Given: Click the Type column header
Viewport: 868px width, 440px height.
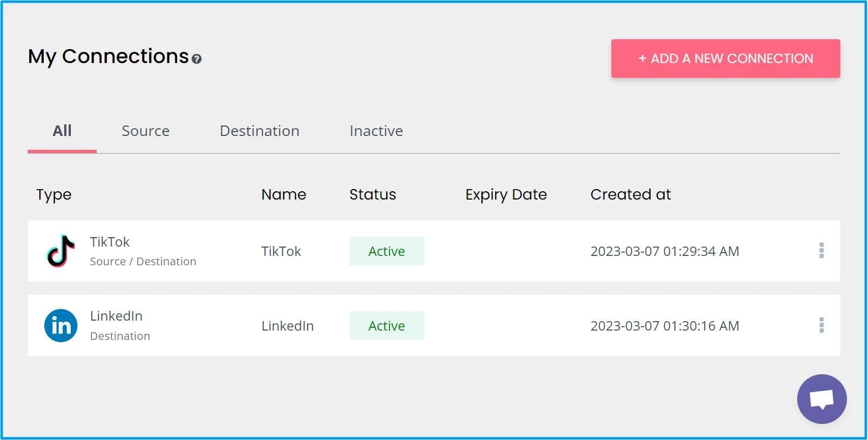Looking at the screenshot, I should pos(54,195).
